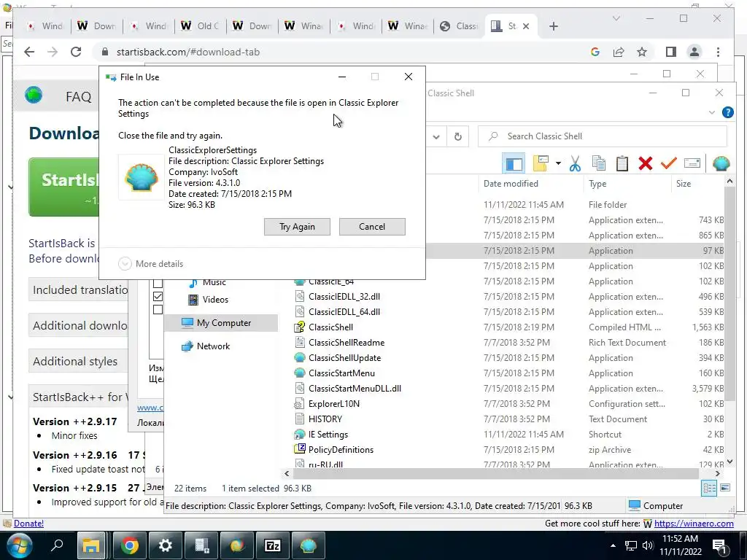747x560 pixels.
Task: Open a new Chrome tab
Action: [553, 26]
